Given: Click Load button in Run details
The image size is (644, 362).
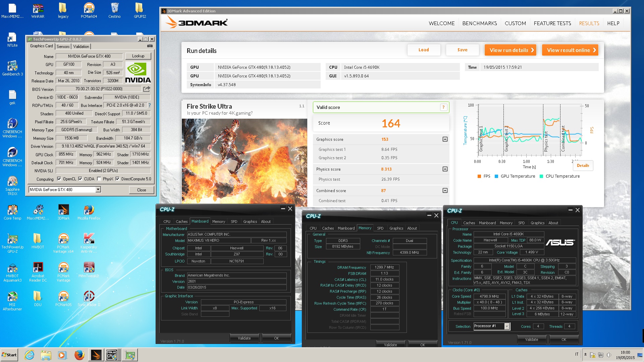Looking at the screenshot, I should pos(424,50).
